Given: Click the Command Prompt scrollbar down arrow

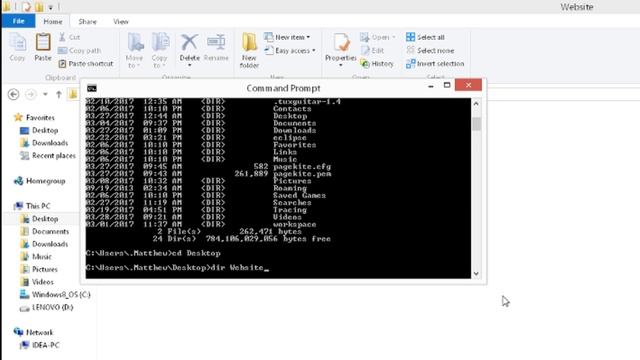Looking at the screenshot, I should pyautogui.click(x=476, y=273).
